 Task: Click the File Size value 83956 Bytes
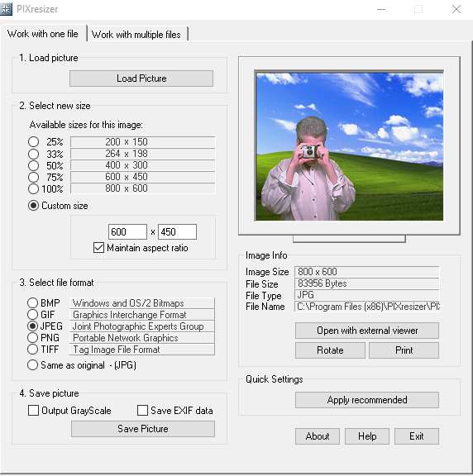point(366,283)
